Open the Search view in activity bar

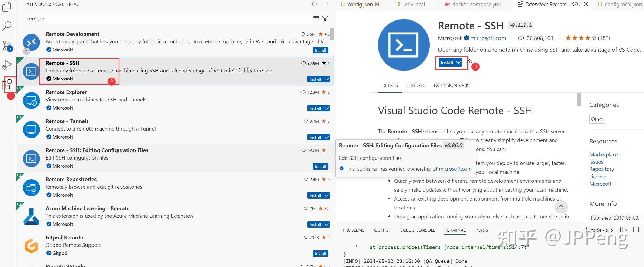pyautogui.click(x=7, y=26)
